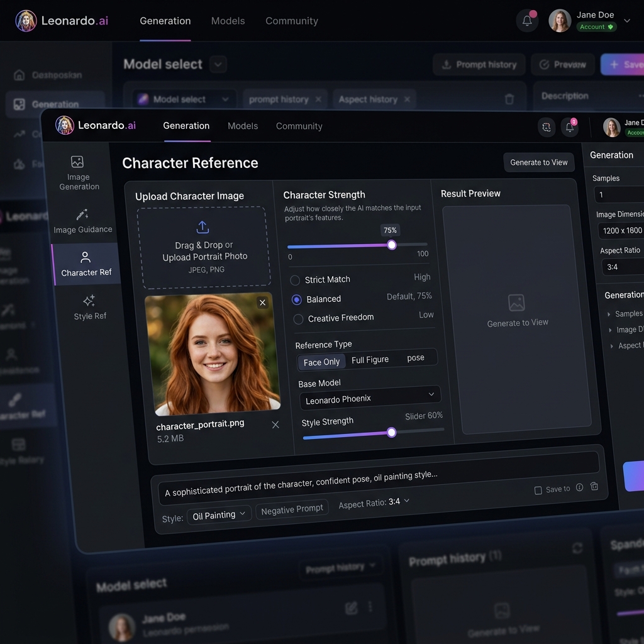The image size is (644, 644).
Task: Click Generate to View button near title
Action: point(539,162)
